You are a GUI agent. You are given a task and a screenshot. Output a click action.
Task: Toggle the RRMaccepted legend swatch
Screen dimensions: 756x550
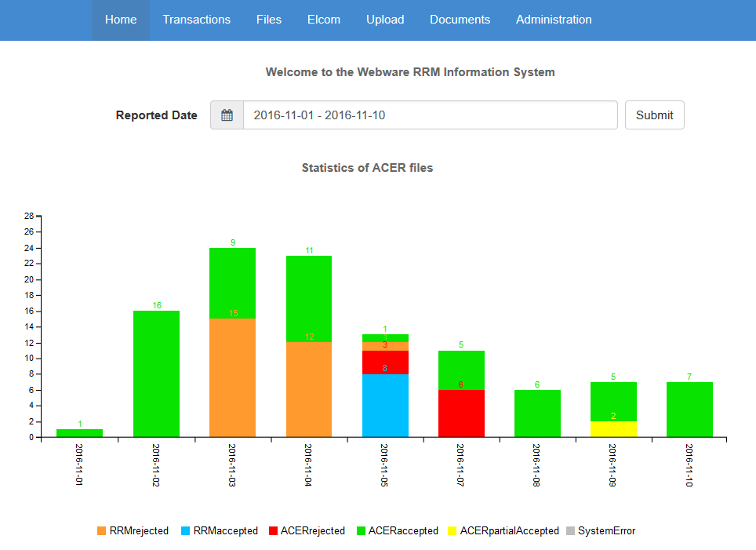(x=186, y=531)
